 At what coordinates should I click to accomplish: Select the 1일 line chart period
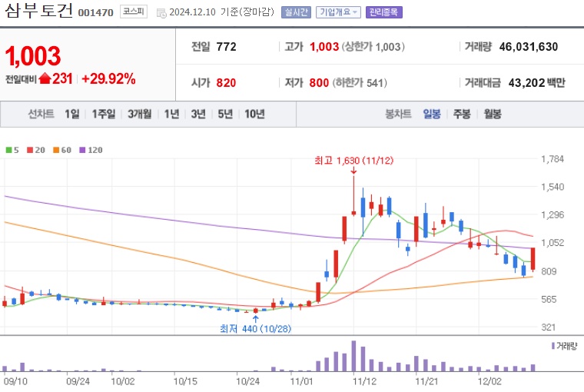pyautogui.click(x=72, y=114)
